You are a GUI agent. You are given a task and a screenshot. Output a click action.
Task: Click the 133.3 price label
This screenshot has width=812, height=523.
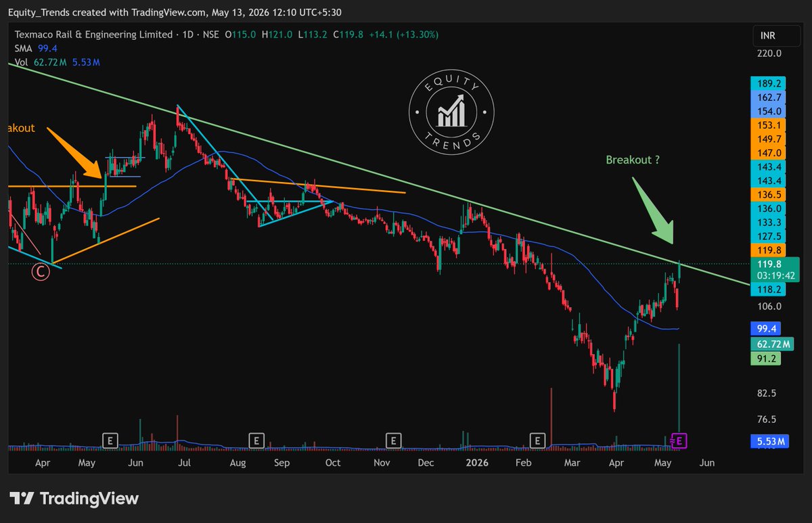point(770,222)
